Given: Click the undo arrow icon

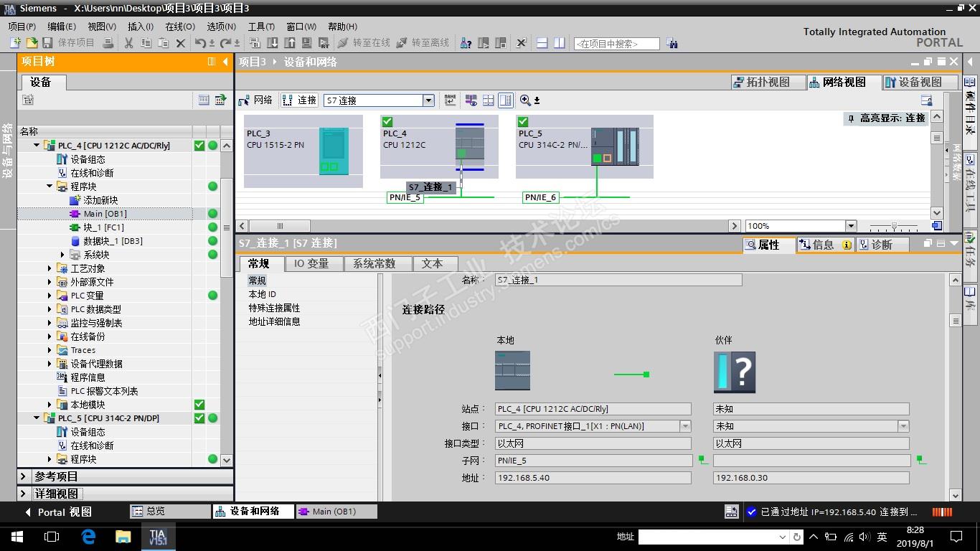Looking at the screenshot, I should tap(200, 43).
